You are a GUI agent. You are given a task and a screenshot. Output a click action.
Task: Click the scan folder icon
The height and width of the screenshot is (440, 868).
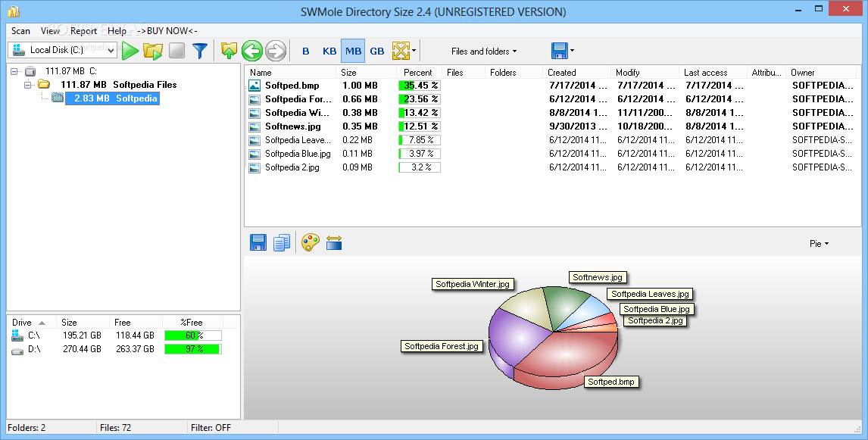point(153,51)
